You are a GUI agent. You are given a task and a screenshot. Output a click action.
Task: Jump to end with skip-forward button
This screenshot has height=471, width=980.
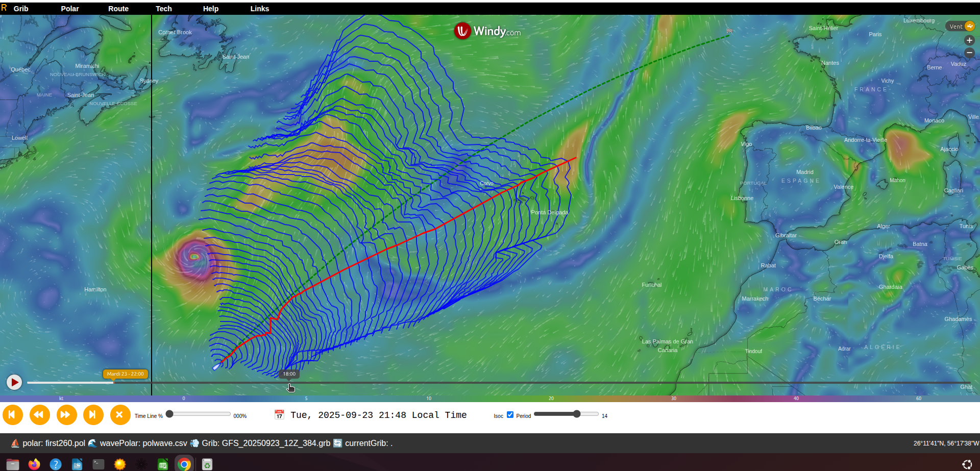92,415
